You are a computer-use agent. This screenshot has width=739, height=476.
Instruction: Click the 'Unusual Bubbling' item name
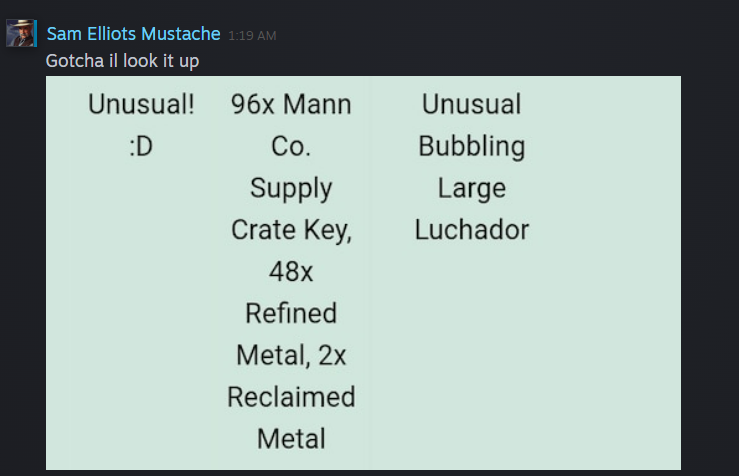472,125
